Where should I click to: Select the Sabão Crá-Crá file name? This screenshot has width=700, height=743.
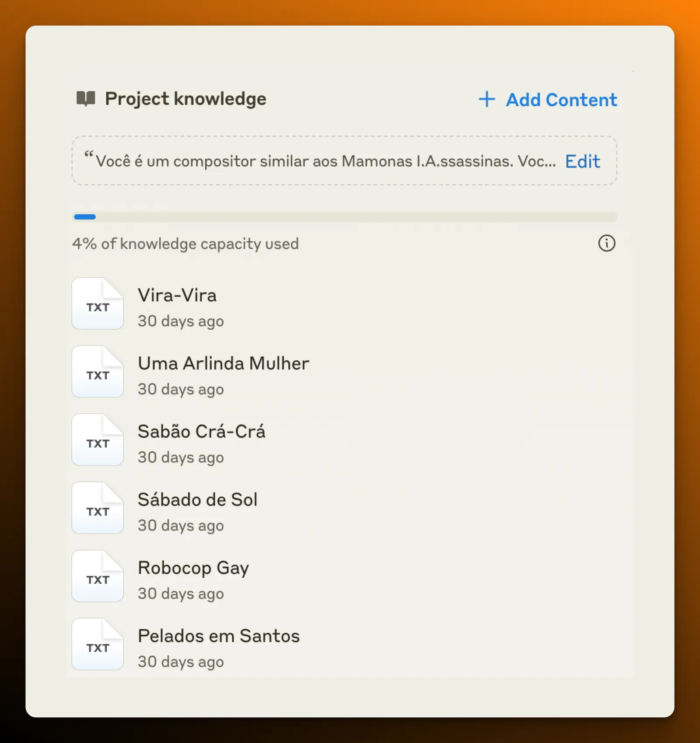[202, 432]
